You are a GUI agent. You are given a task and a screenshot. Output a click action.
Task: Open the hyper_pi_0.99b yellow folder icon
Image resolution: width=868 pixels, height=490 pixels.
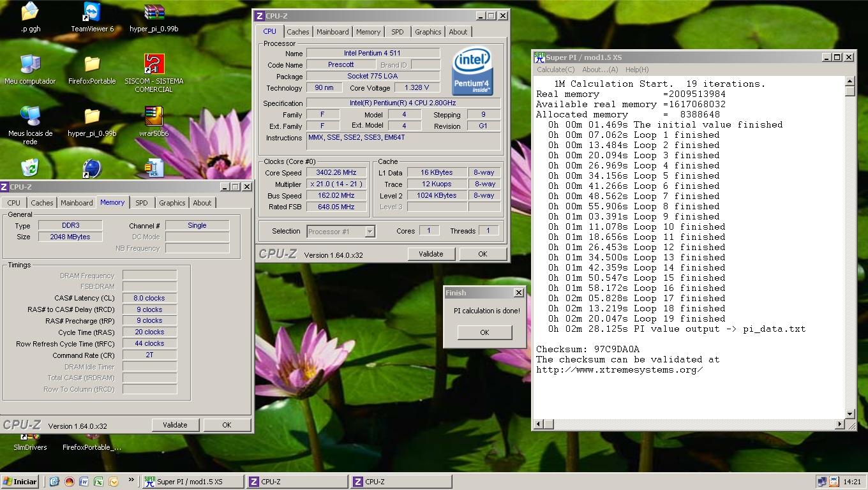coord(93,116)
